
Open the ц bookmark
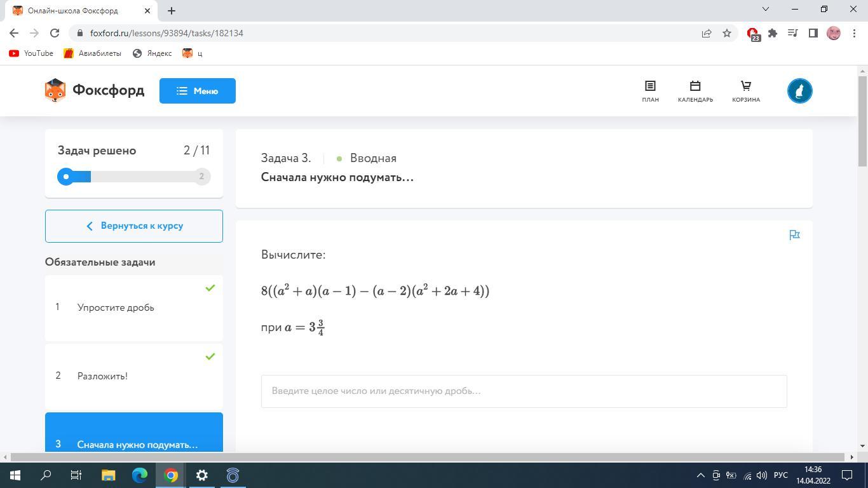pyautogui.click(x=193, y=53)
